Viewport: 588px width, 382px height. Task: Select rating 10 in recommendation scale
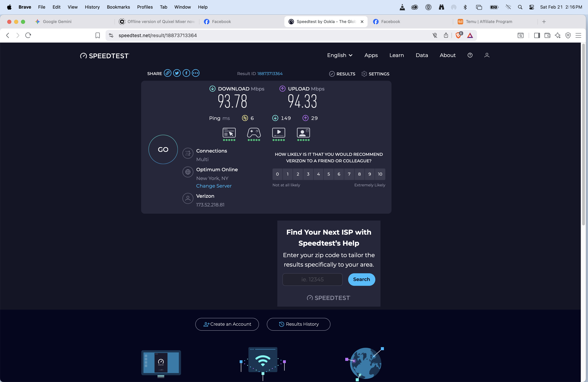tap(380, 174)
